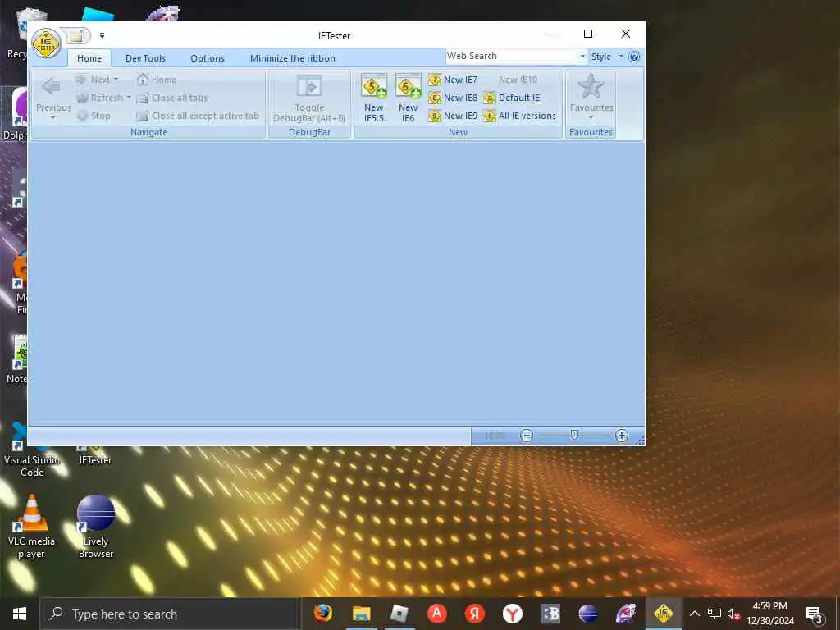
Task: Click the Windows Start button
Action: tap(20, 614)
